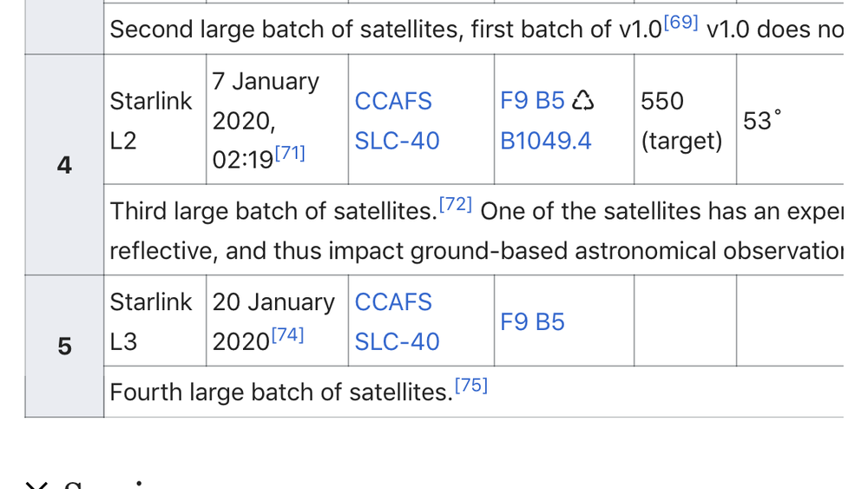Open footnote 72 after third batch text
The image size is (868, 489).
coord(455,205)
